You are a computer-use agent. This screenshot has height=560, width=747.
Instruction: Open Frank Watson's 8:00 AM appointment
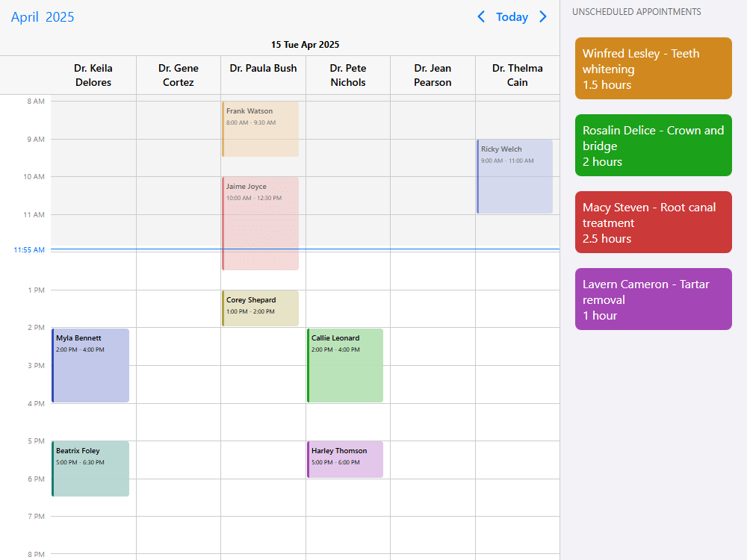[260, 129]
